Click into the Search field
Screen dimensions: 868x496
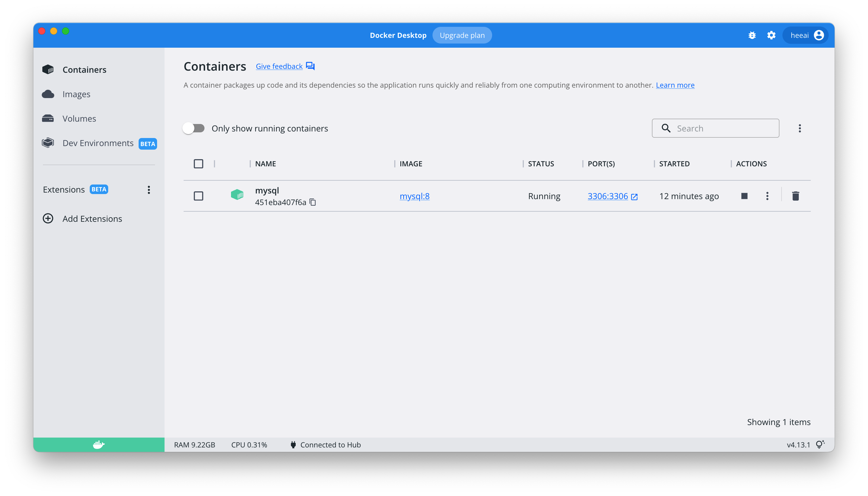[715, 128]
